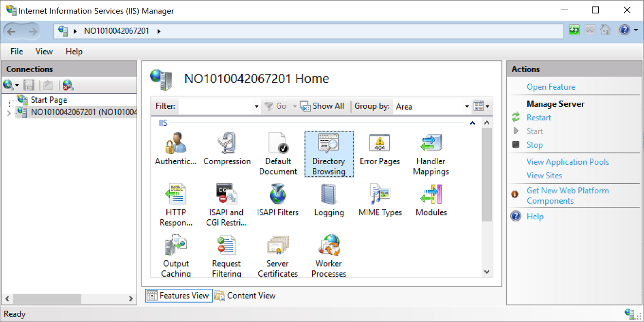Click View Application Pools link
Image resolution: width=644 pixels, height=322 pixels.
coord(568,162)
